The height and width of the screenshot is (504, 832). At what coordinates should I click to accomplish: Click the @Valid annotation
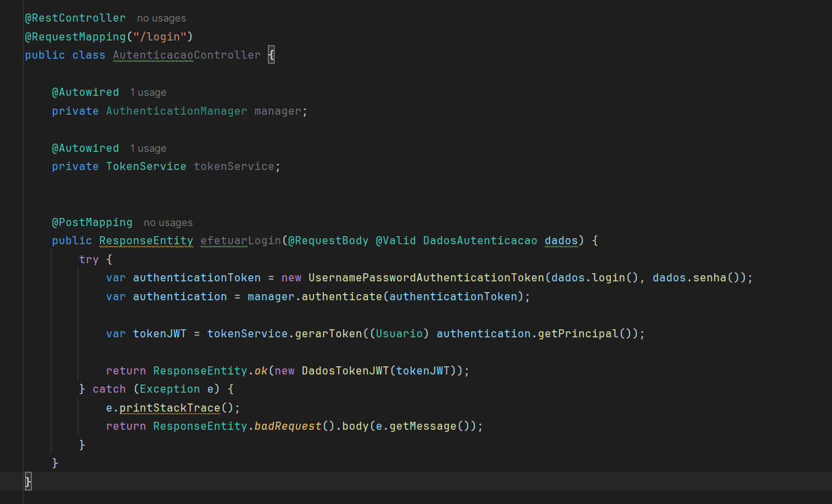pyautogui.click(x=395, y=241)
